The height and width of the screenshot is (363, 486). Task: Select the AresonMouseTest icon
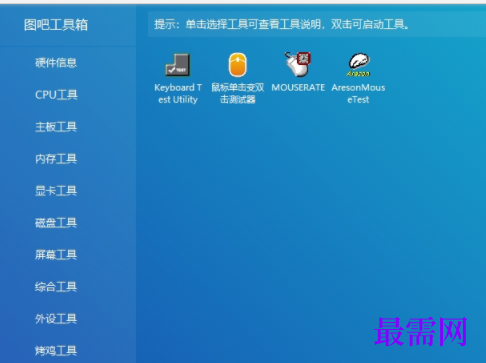(x=359, y=64)
